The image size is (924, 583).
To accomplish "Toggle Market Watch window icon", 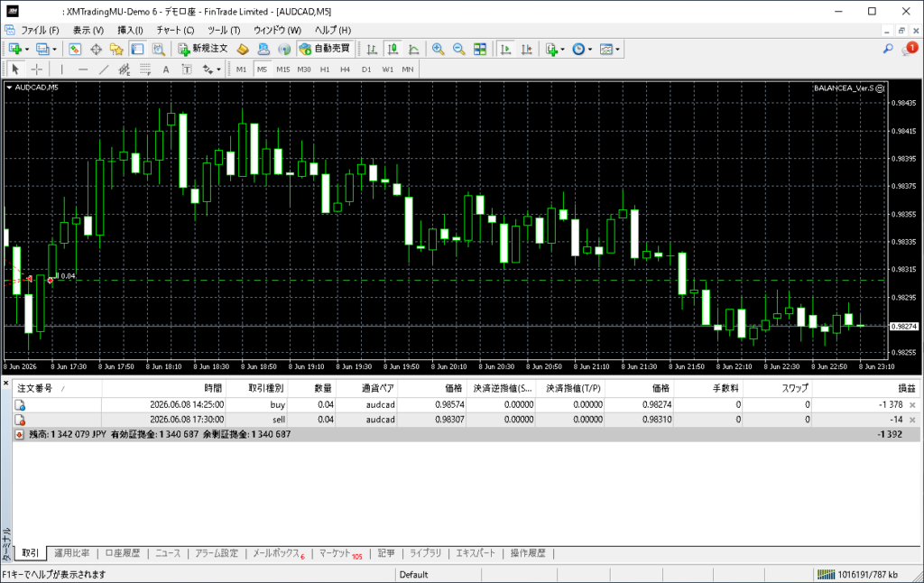I will 75,49.
